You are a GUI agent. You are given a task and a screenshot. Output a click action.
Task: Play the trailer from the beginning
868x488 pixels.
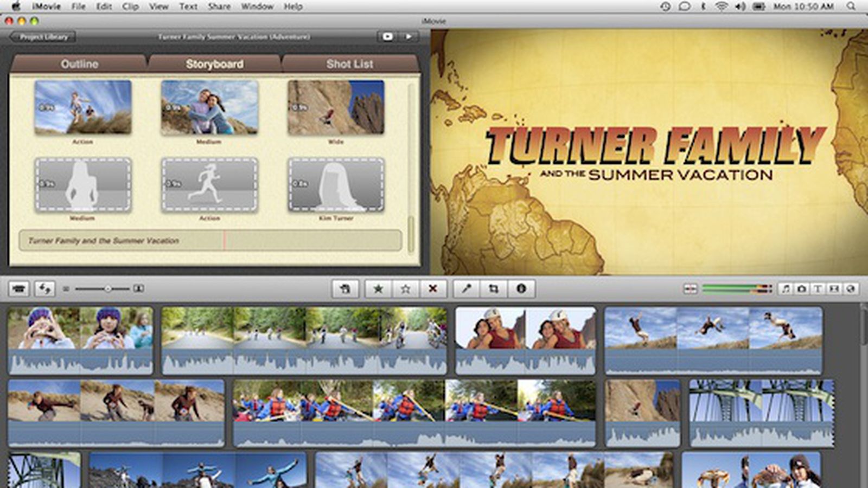pos(408,36)
